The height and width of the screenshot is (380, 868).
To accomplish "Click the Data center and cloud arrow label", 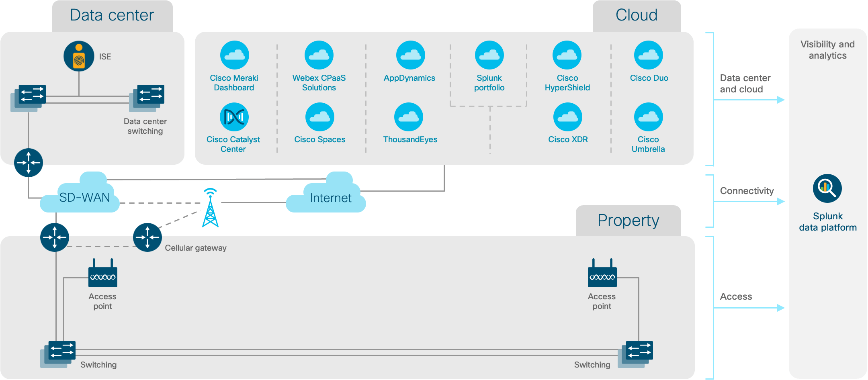I will tap(745, 84).
